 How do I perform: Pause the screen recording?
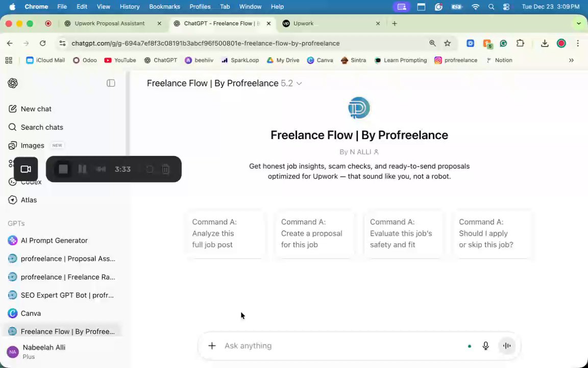[82, 169]
